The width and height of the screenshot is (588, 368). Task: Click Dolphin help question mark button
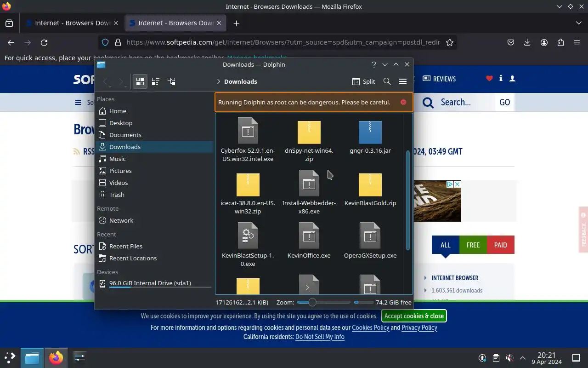tap(374, 64)
